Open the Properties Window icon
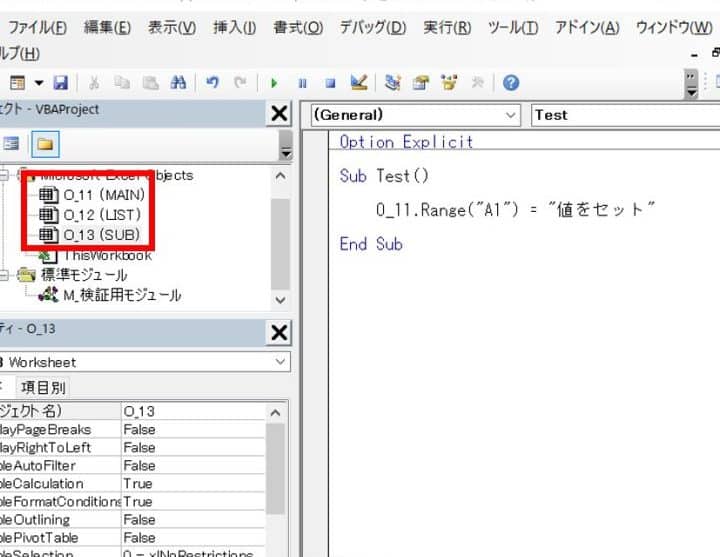Screen dimensions: 720x557 click(x=421, y=83)
